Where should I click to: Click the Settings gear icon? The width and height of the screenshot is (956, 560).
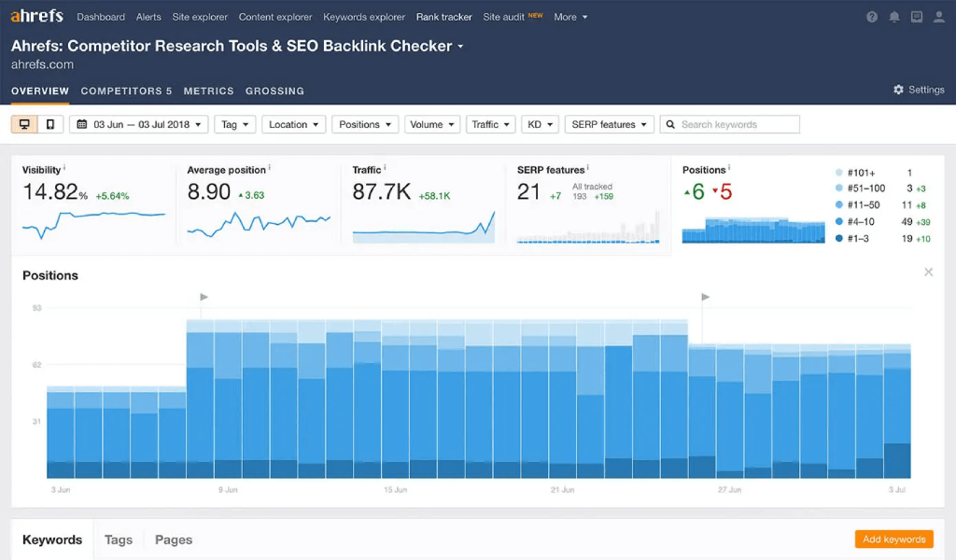pos(898,90)
